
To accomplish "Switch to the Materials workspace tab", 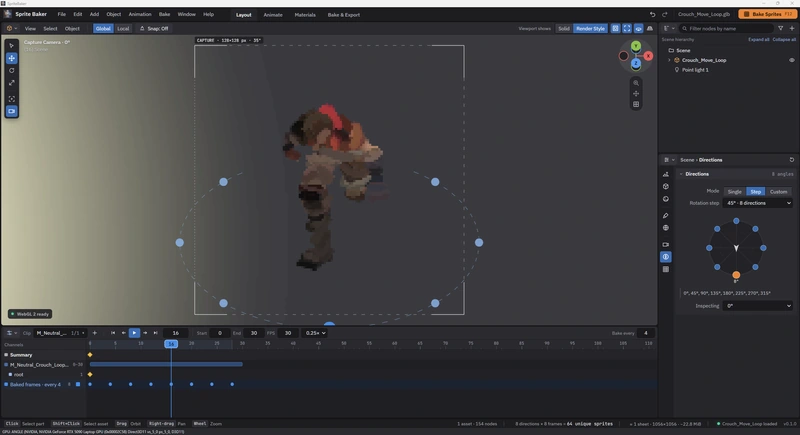I will (305, 15).
